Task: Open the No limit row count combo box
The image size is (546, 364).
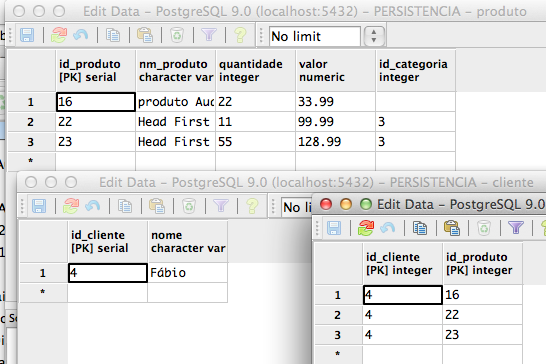Action: pyautogui.click(x=314, y=36)
